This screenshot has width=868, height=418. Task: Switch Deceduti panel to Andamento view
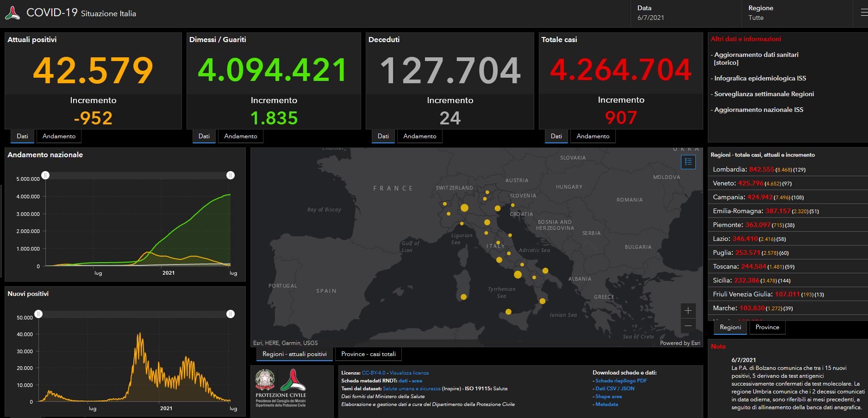(x=419, y=136)
